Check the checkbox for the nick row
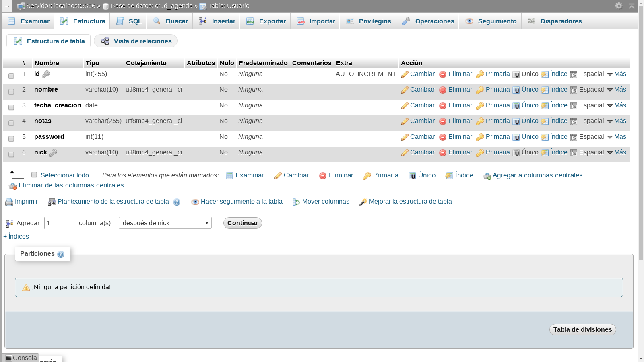Image resolution: width=644 pixels, height=362 pixels. pos(11,154)
